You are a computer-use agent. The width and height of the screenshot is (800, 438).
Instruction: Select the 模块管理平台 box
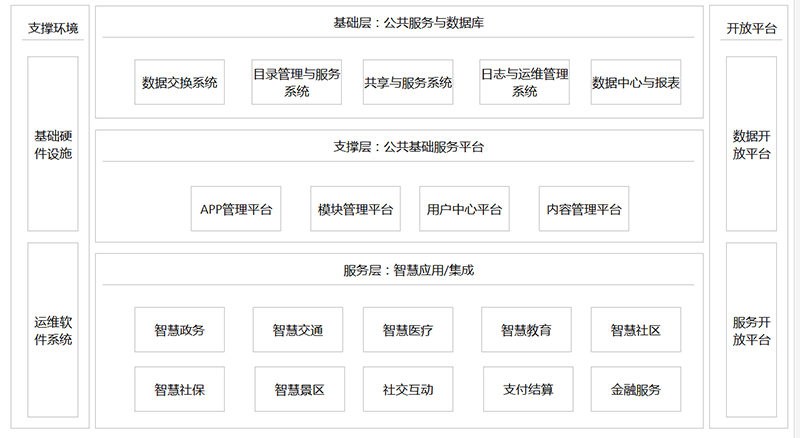[355, 209]
